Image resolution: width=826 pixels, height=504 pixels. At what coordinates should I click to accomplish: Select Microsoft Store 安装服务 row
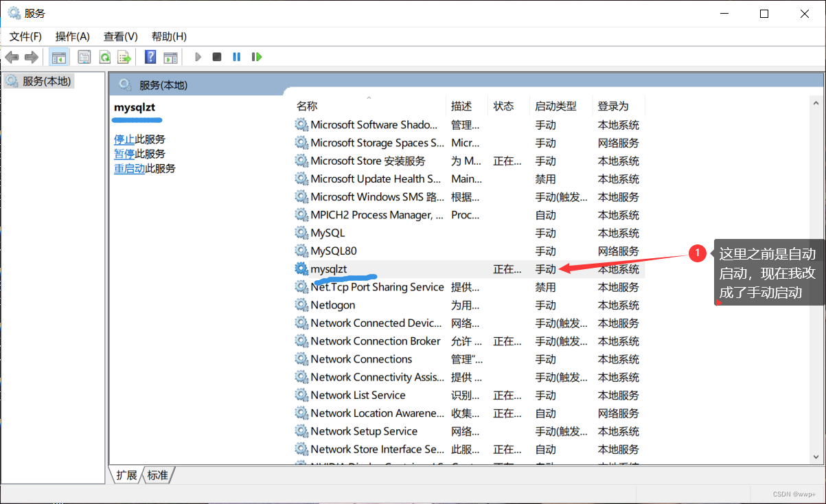(x=468, y=161)
